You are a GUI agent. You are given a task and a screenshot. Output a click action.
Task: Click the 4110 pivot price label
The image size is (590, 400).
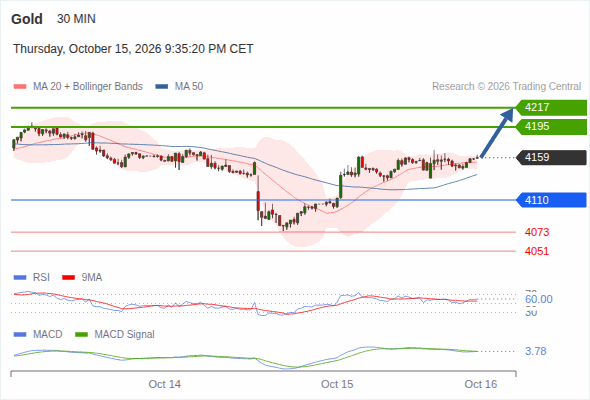pos(551,200)
